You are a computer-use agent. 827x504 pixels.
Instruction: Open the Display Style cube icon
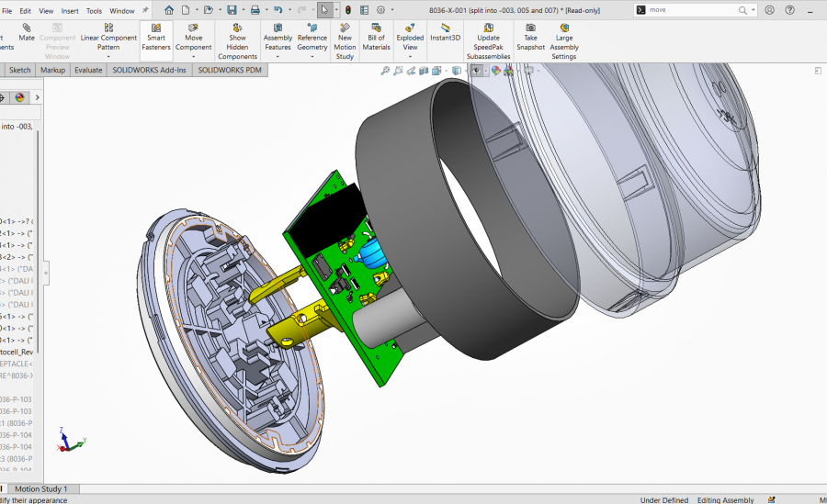457,71
